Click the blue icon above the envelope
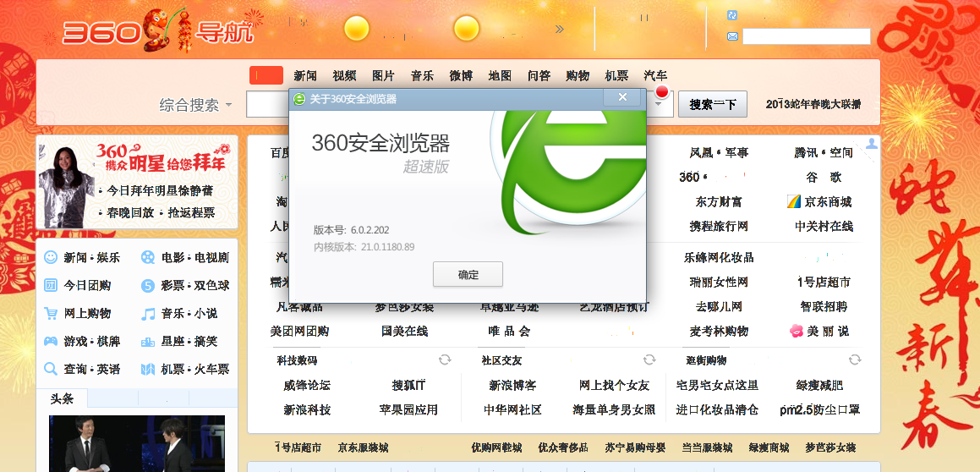The width and height of the screenshot is (980, 472). coord(732,15)
